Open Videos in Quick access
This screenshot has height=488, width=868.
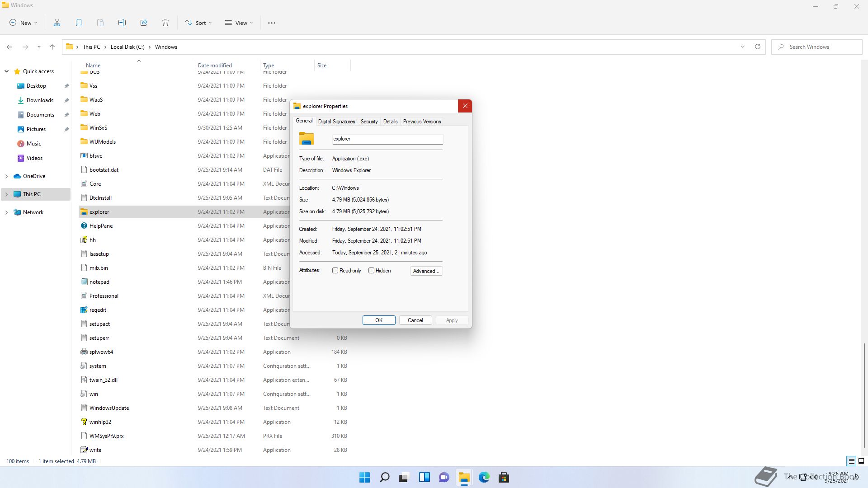[34, 158]
